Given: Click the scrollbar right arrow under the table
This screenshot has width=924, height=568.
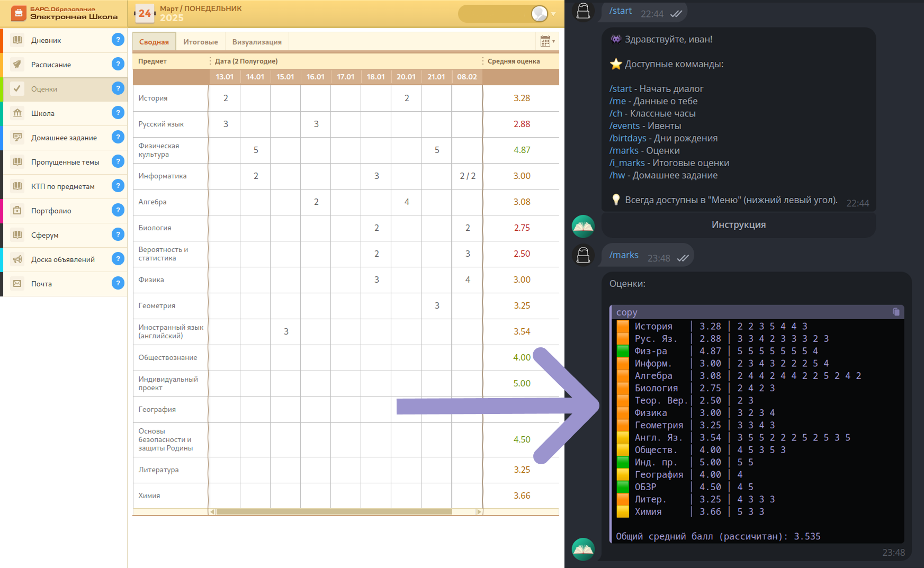Looking at the screenshot, I should point(479,512).
